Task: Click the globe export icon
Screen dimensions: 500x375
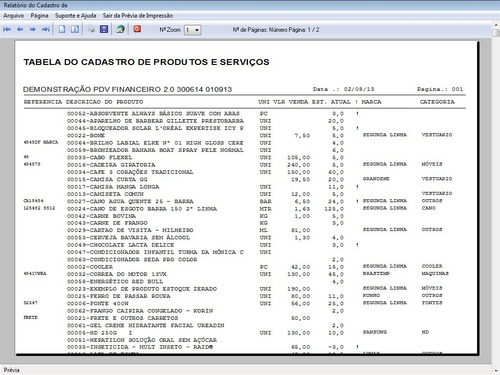Action: coord(120,29)
